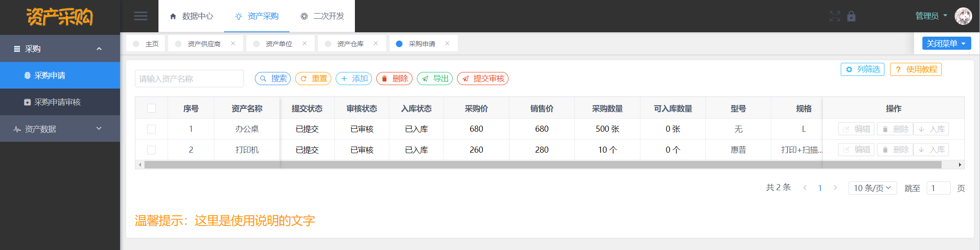Click the 导出 button

click(435, 79)
